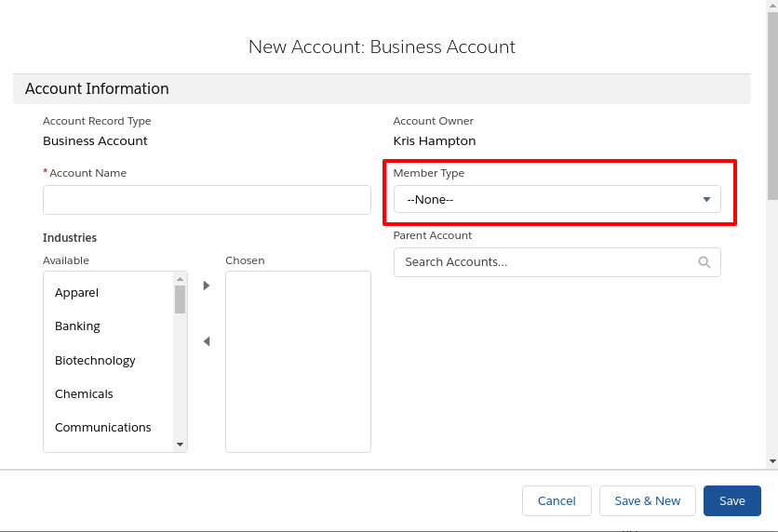
Task: Click the Cancel button
Action: (557, 500)
